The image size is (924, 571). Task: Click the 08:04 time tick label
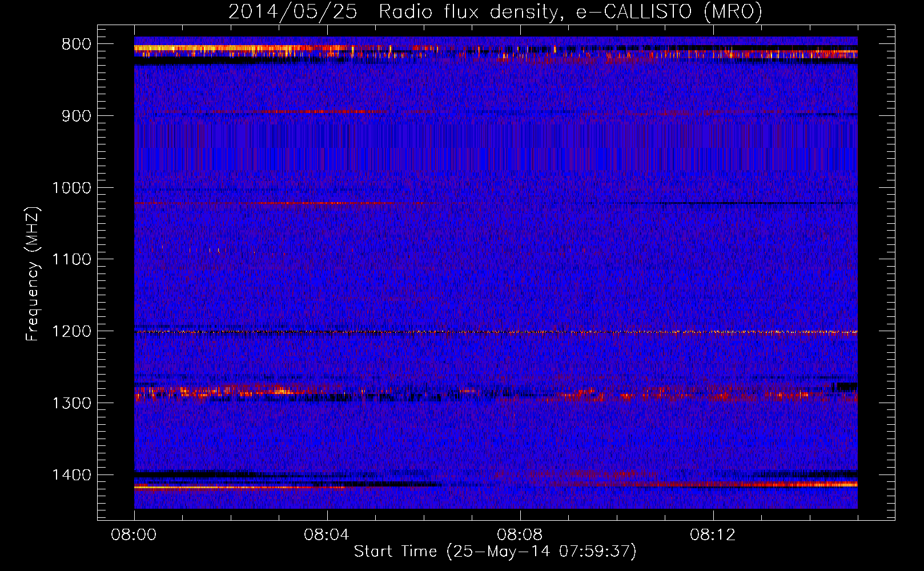tap(327, 535)
